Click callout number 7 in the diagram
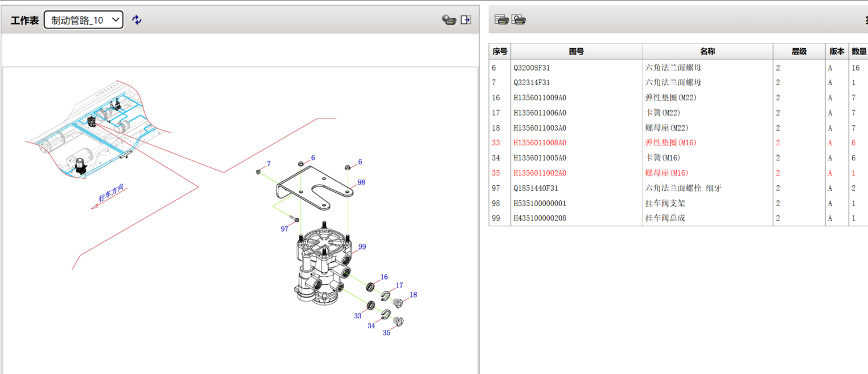This screenshot has width=868, height=374. tap(269, 164)
